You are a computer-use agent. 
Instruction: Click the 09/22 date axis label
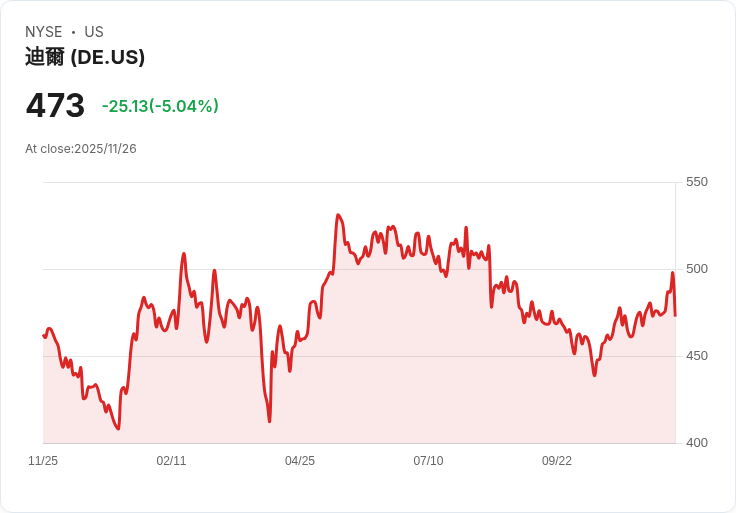click(x=557, y=461)
